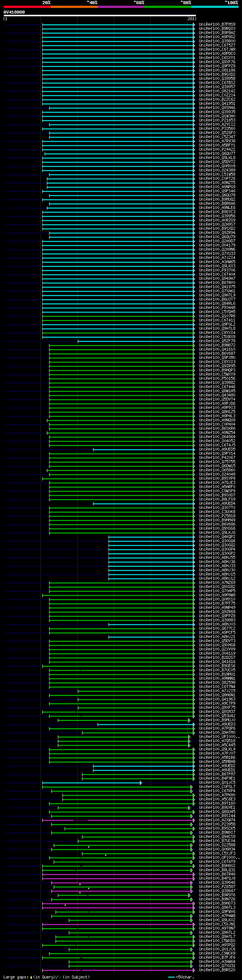Select hit UniRef100_B7FF75

[x=217, y=603]
